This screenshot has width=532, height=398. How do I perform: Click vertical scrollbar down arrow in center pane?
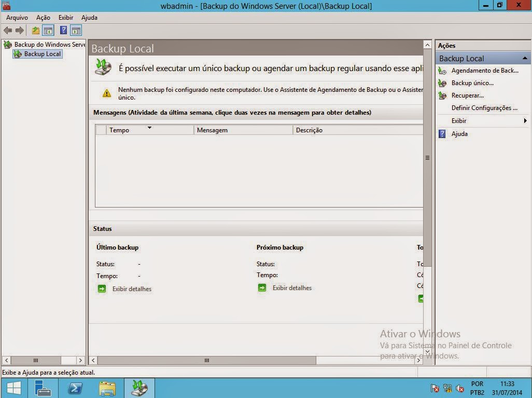(427, 352)
